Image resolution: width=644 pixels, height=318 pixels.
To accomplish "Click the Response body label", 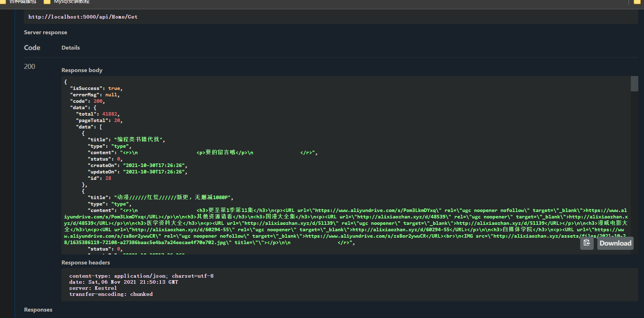I will [x=82, y=70].
